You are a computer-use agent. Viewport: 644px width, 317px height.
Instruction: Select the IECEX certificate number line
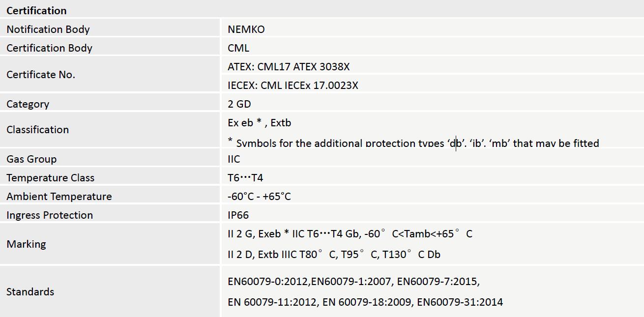click(x=293, y=85)
